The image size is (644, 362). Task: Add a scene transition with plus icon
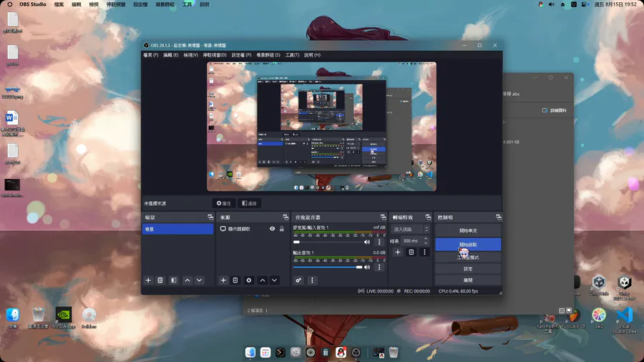click(398, 252)
